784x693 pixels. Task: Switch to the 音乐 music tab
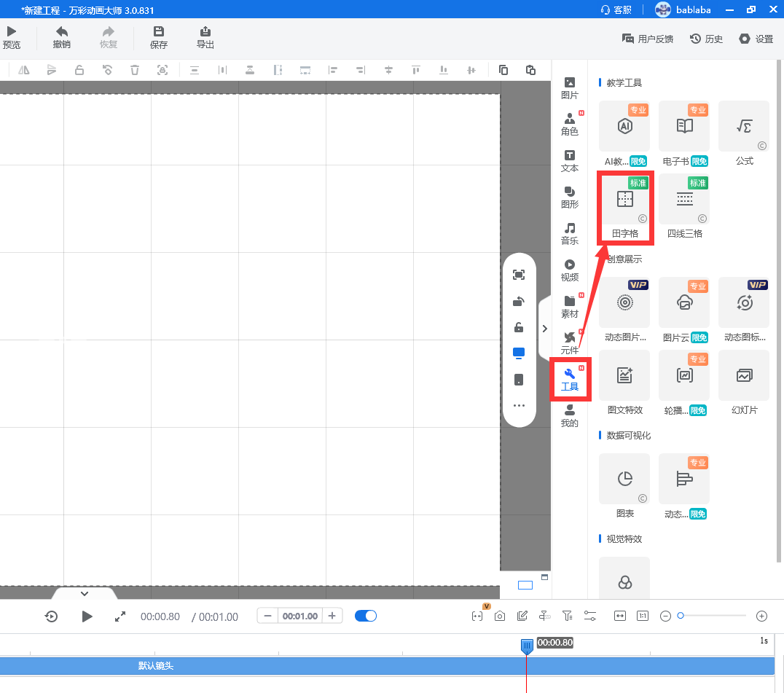click(x=570, y=234)
